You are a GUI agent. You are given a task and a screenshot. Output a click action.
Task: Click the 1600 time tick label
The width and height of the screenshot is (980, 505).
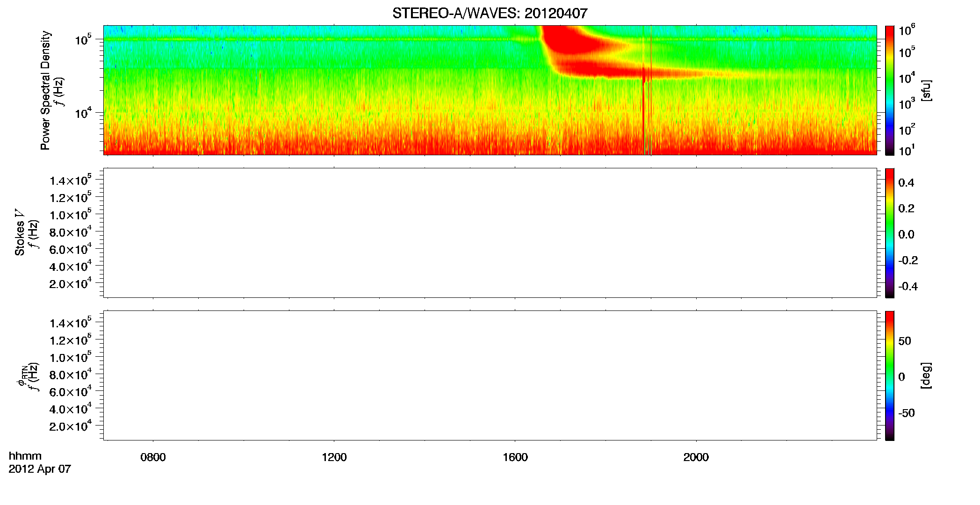click(515, 457)
